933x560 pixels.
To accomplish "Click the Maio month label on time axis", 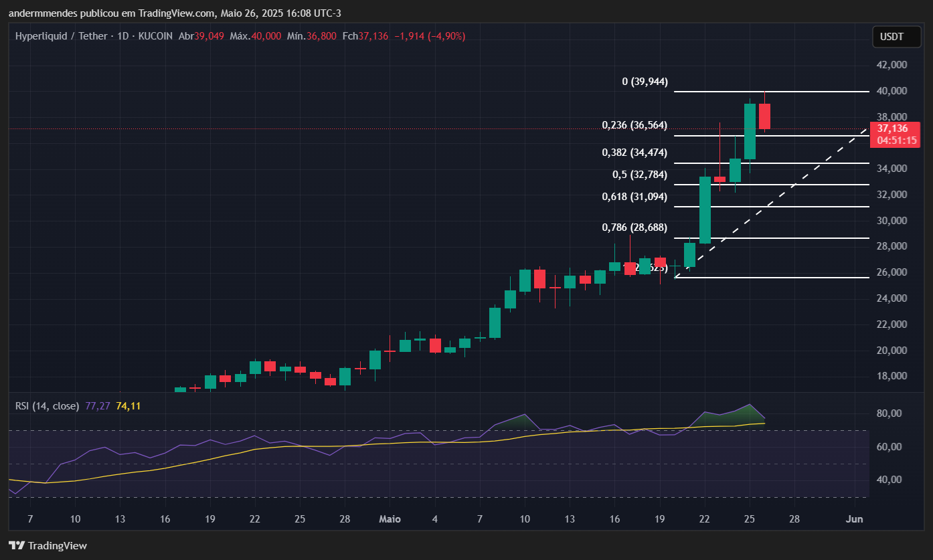I will pyautogui.click(x=390, y=519).
